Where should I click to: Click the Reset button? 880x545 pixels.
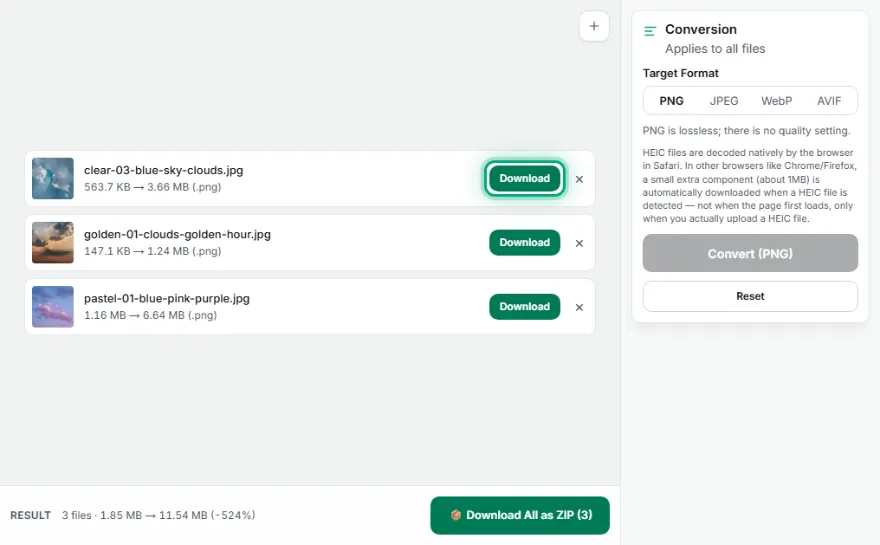[750, 296]
